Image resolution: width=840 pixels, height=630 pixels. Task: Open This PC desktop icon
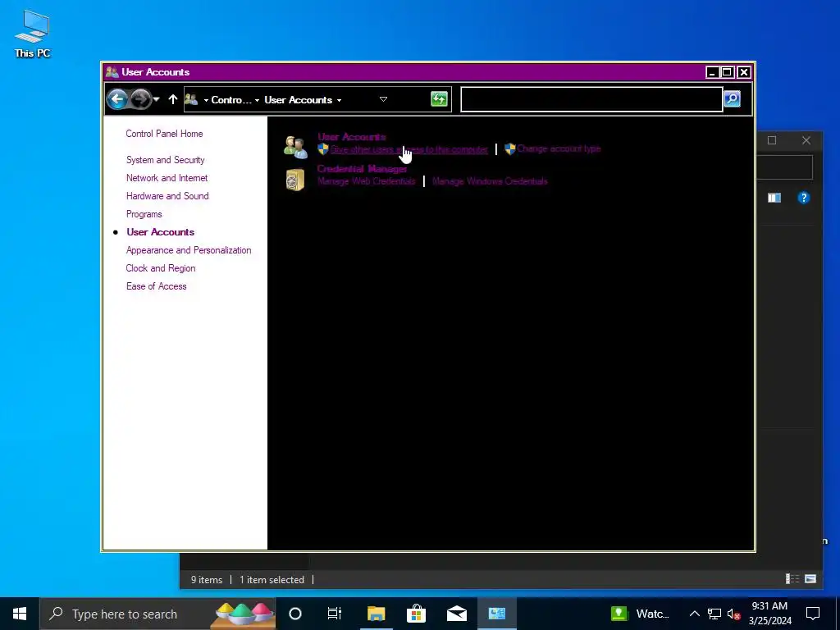click(32, 33)
